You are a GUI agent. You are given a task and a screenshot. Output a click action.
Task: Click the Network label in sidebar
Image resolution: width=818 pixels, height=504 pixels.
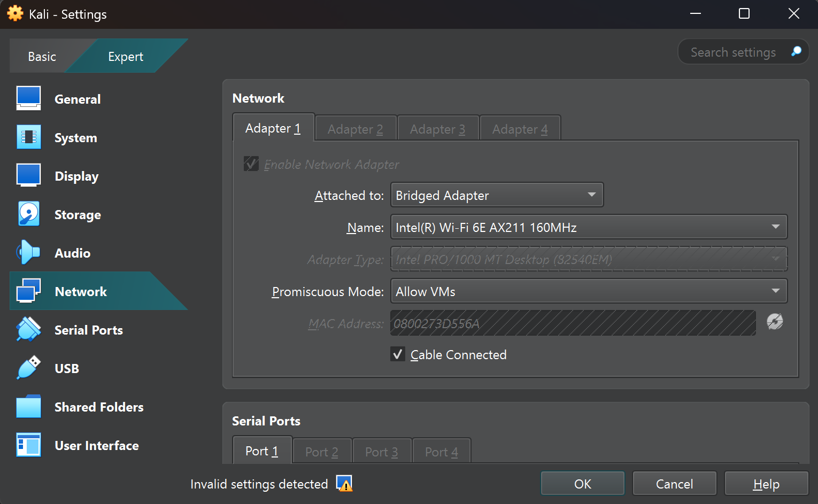coord(81,292)
